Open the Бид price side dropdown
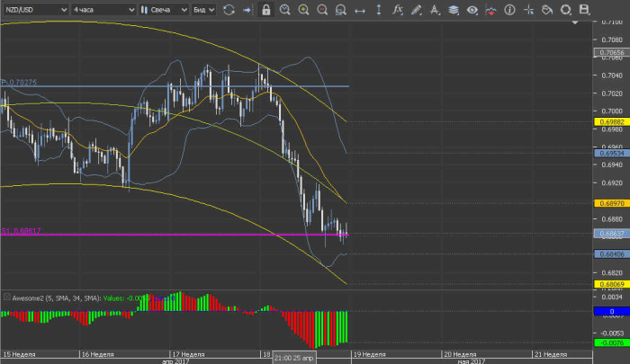 tap(203, 10)
